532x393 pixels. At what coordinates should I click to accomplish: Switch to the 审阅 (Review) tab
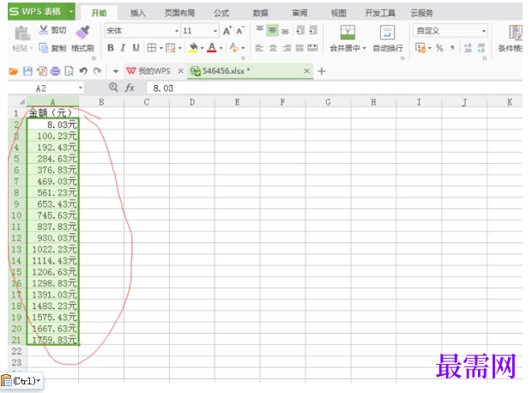(299, 13)
